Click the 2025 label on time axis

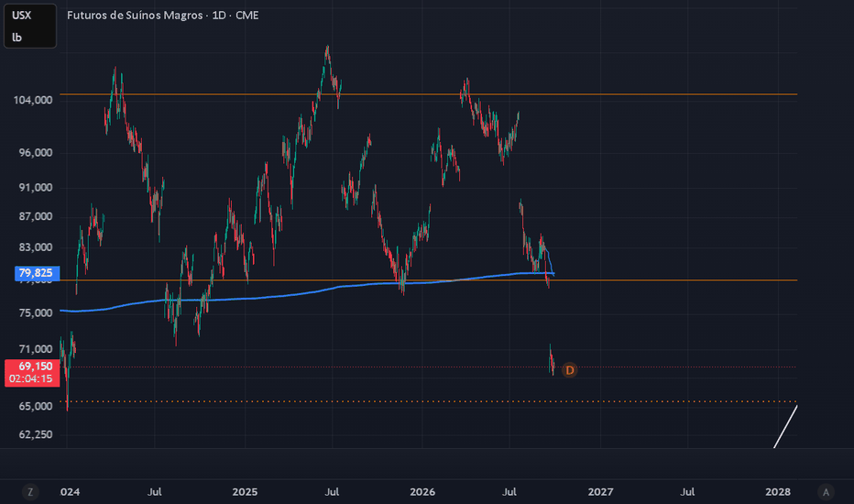click(x=245, y=492)
